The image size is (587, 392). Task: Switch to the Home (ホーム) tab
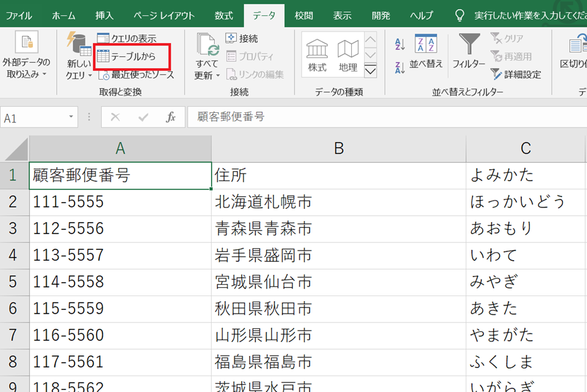pyautogui.click(x=64, y=15)
